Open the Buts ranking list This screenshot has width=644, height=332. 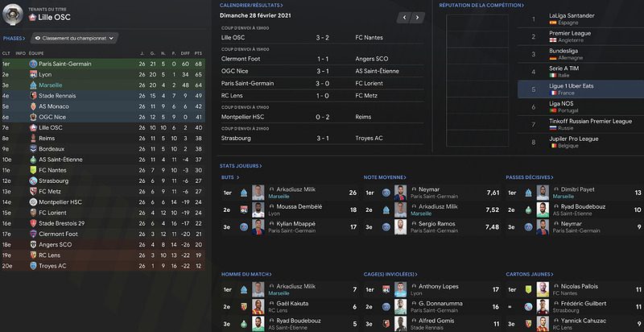click(230, 177)
